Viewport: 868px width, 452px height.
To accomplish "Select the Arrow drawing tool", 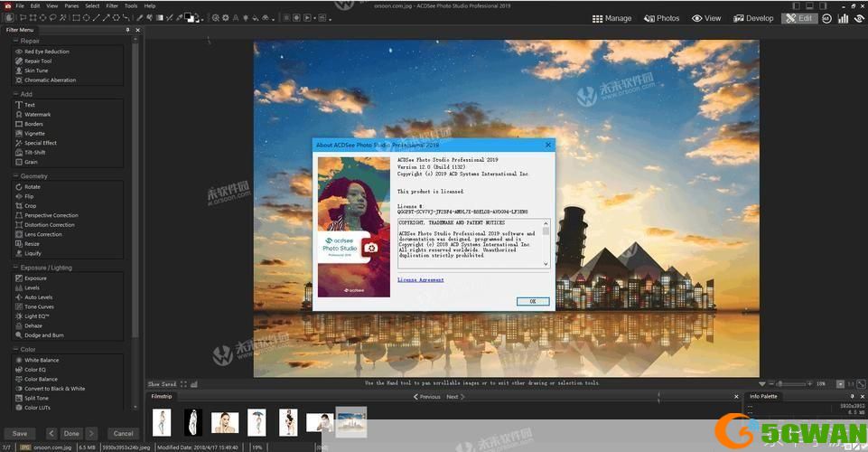I will (107, 18).
